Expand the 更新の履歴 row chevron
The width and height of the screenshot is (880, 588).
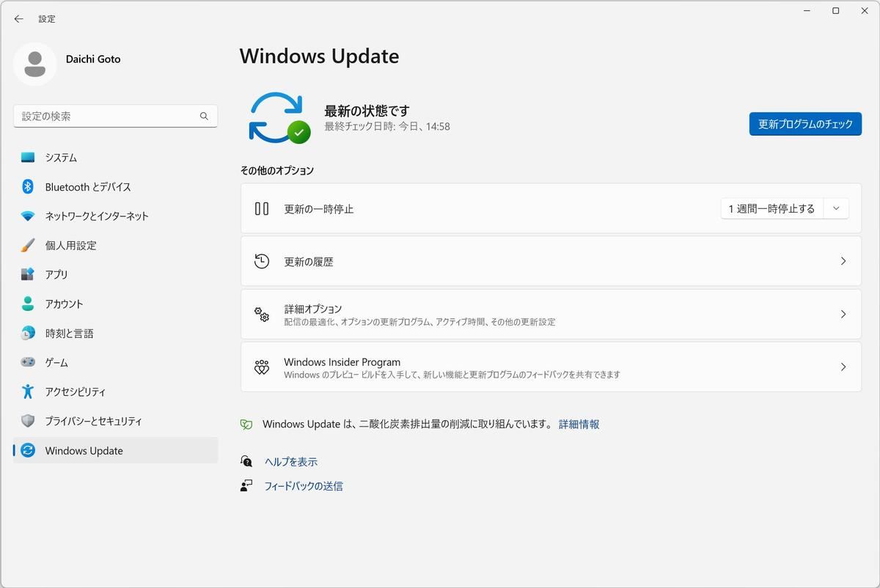pyautogui.click(x=843, y=261)
